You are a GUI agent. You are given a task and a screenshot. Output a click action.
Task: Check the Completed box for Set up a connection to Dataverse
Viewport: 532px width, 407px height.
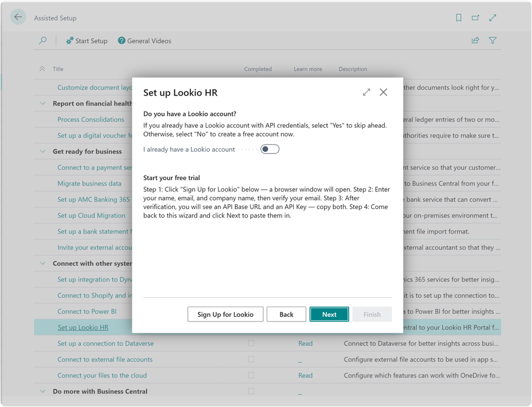(x=251, y=343)
